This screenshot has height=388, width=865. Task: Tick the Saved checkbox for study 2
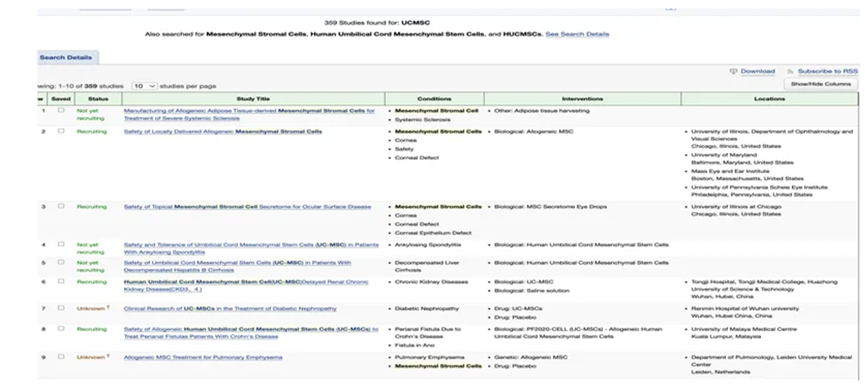click(61, 131)
